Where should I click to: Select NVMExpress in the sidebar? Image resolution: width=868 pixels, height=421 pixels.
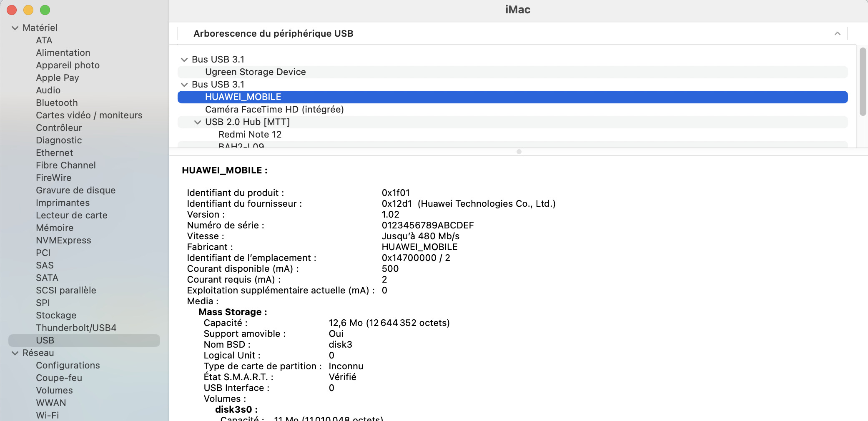click(63, 240)
